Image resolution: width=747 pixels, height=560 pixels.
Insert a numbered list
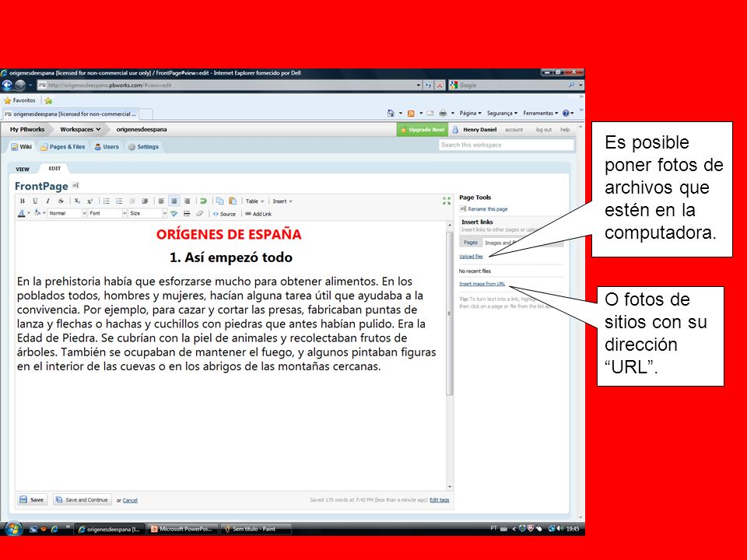click(119, 201)
